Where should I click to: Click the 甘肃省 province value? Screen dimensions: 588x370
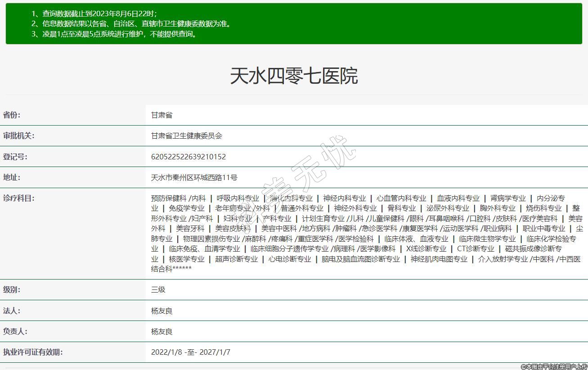(162, 115)
